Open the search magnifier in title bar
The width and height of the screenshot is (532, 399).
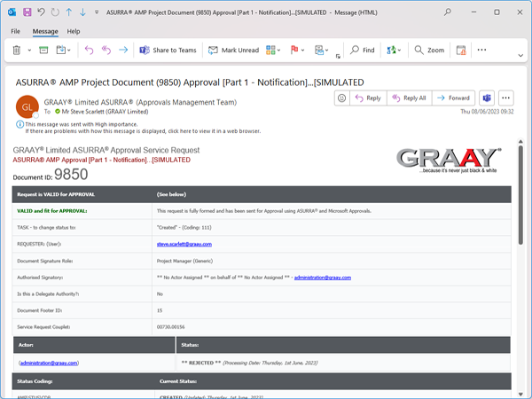[x=448, y=12]
